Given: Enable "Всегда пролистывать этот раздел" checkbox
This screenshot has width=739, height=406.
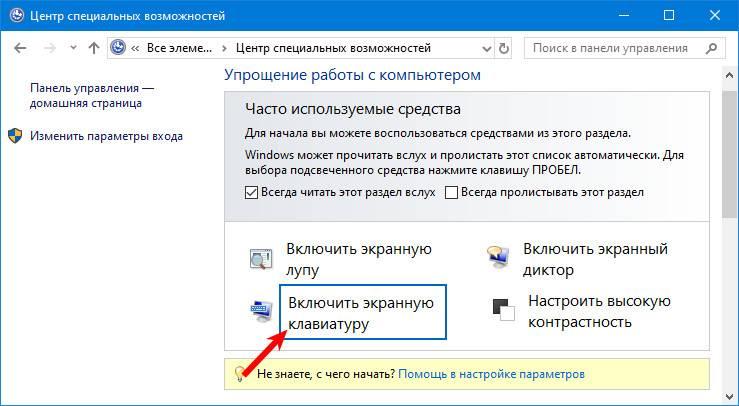Looking at the screenshot, I should pos(452,193).
